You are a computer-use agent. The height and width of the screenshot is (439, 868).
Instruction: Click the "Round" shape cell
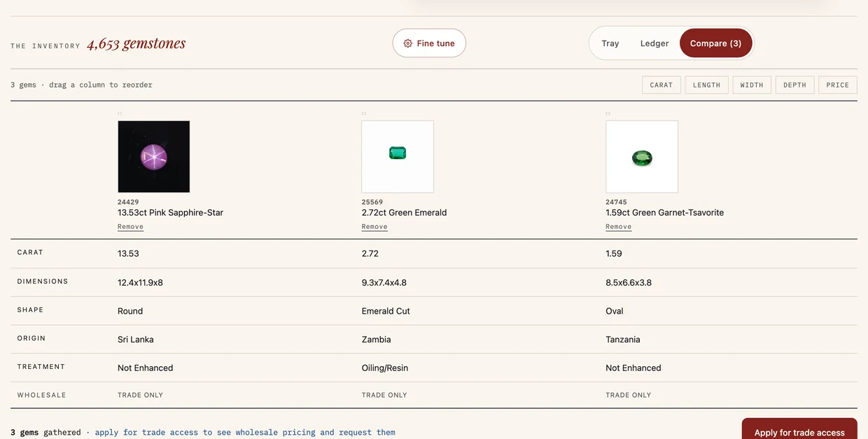click(130, 311)
